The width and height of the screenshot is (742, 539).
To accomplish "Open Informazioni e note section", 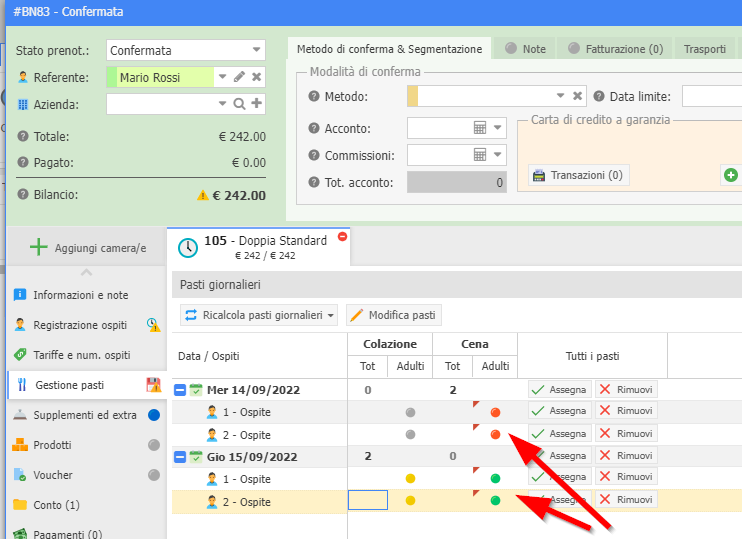I will [x=87, y=295].
